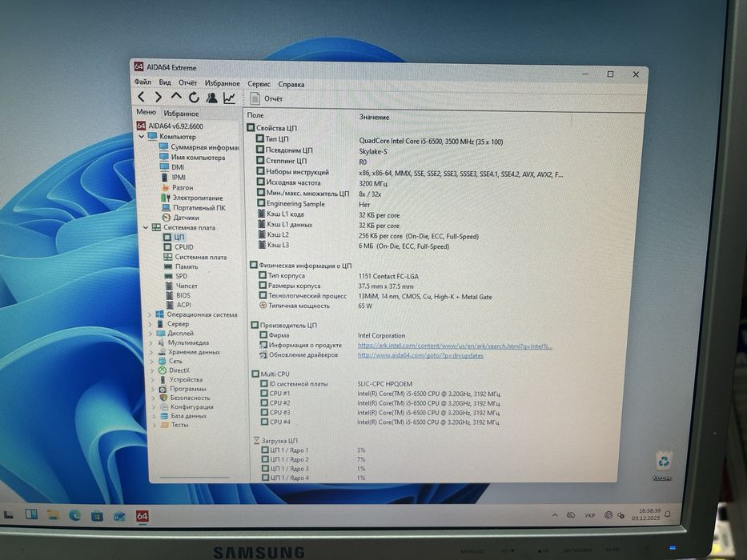Screen dimensions: 747x560
Task: Open the ark.intel.com product information link
Action: (x=455, y=346)
